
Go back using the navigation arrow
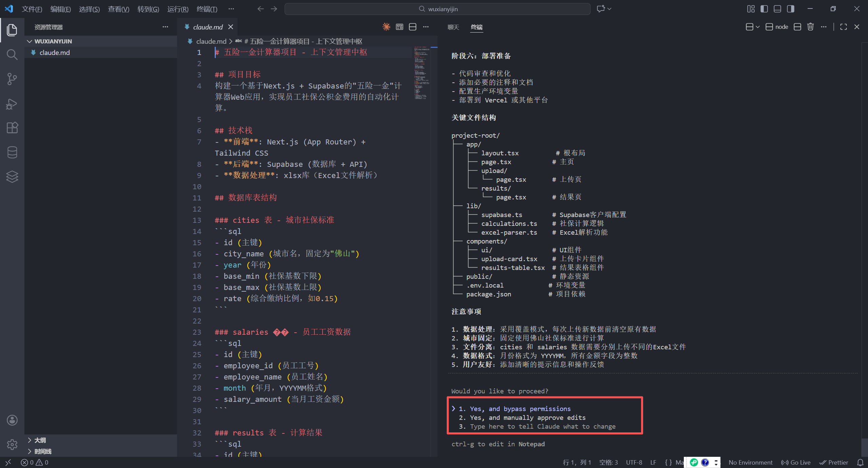point(261,9)
